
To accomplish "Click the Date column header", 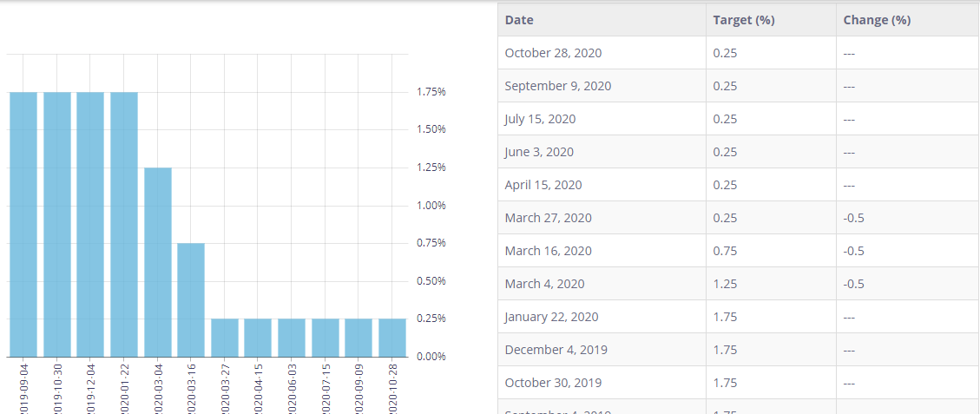I will [x=519, y=20].
